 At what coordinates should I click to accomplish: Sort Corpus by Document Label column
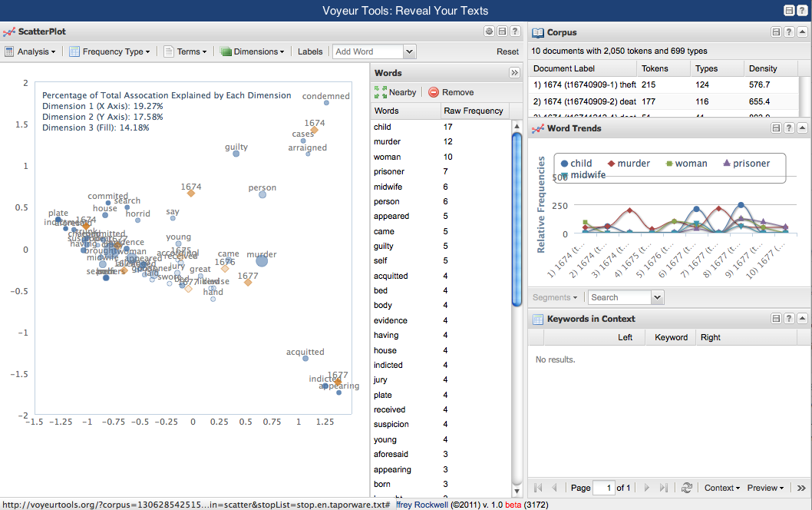[x=584, y=68]
